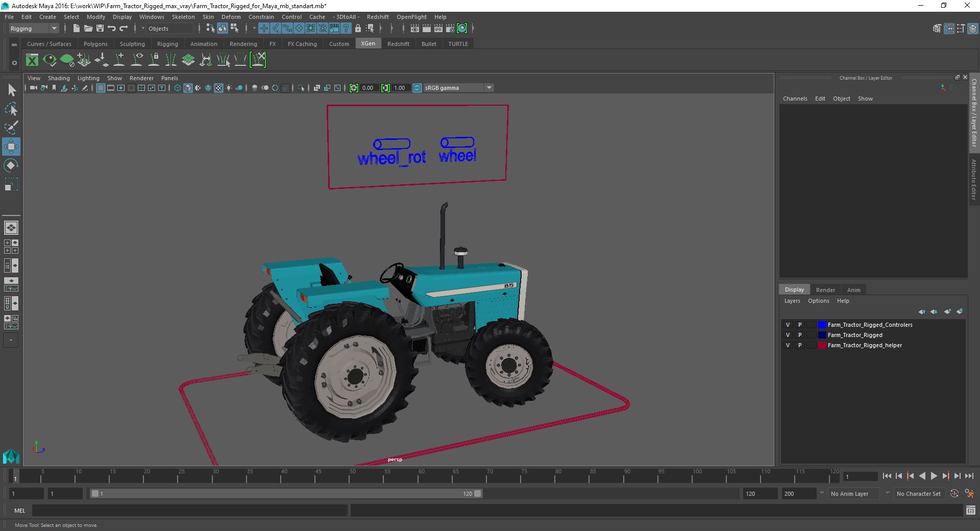Open the Objects selection mask dropdown
Viewport: 980px width, 531px height.
point(168,29)
